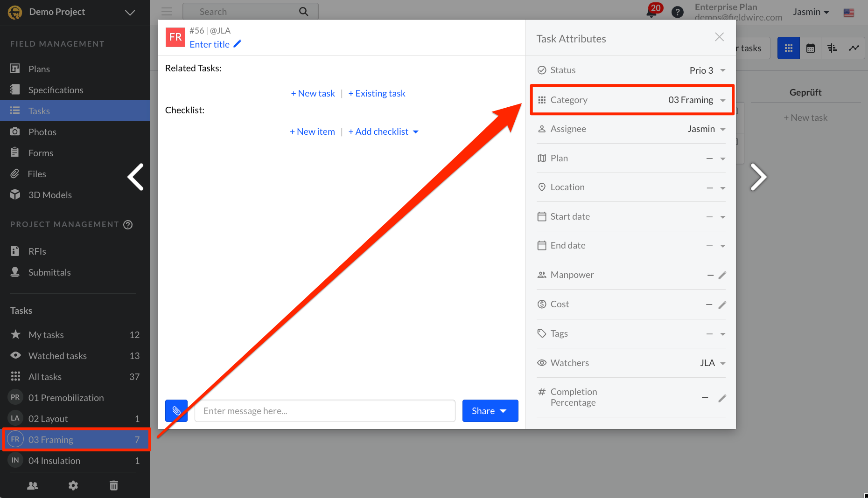Click the Share button
868x498 pixels.
(490, 411)
